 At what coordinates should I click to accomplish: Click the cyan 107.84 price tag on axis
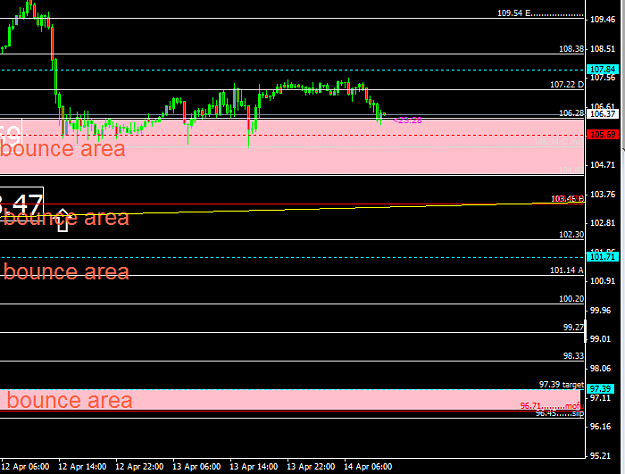click(x=603, y=69)
